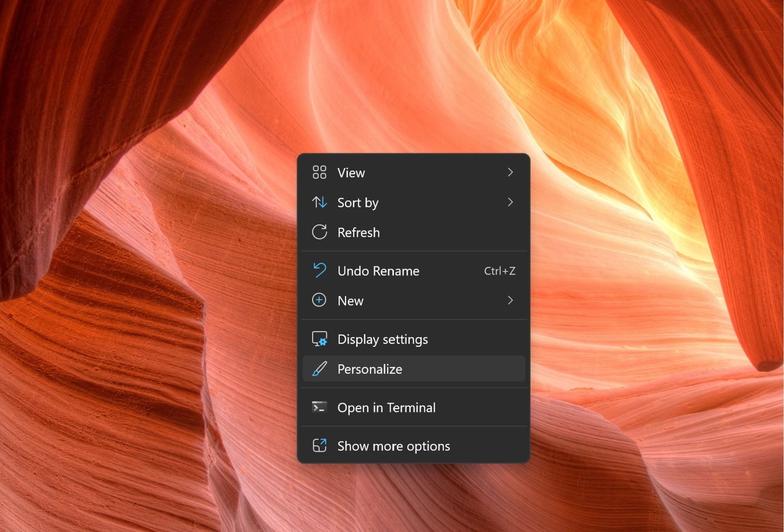
Task: Expand the New submenu chevron
Action: (x=511, y=300)
